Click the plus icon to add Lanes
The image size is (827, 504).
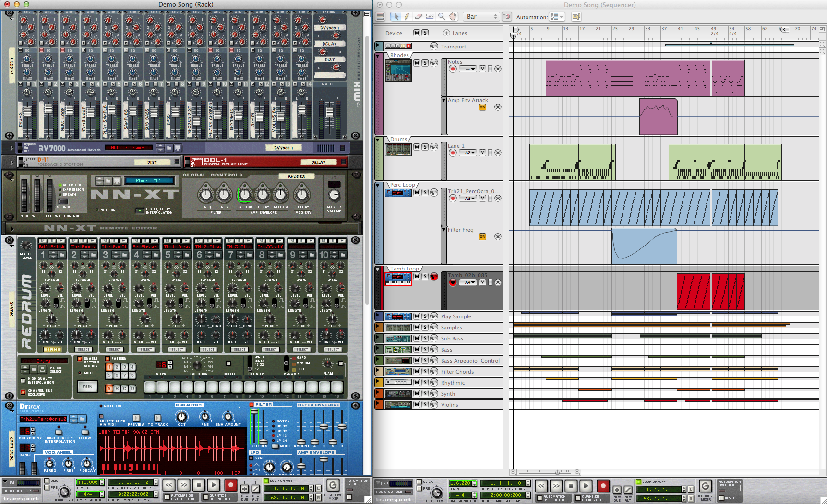tap(446, 33)
